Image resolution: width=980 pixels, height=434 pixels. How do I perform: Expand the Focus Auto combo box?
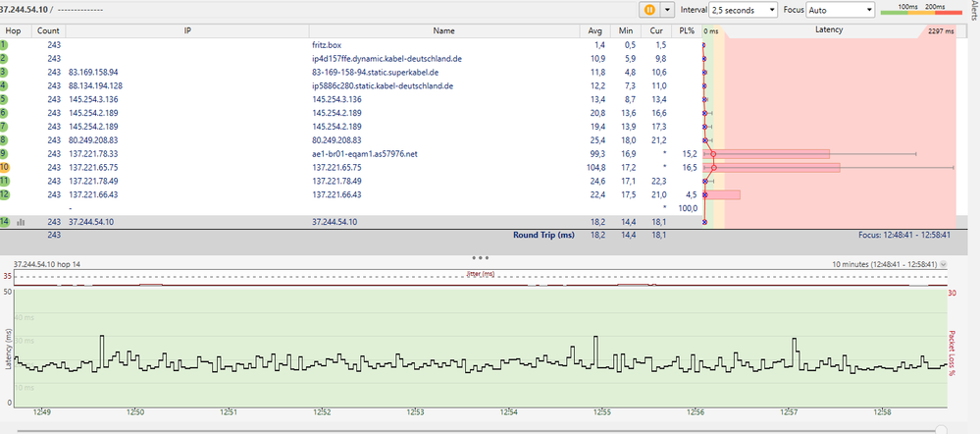tap(839, 9)
